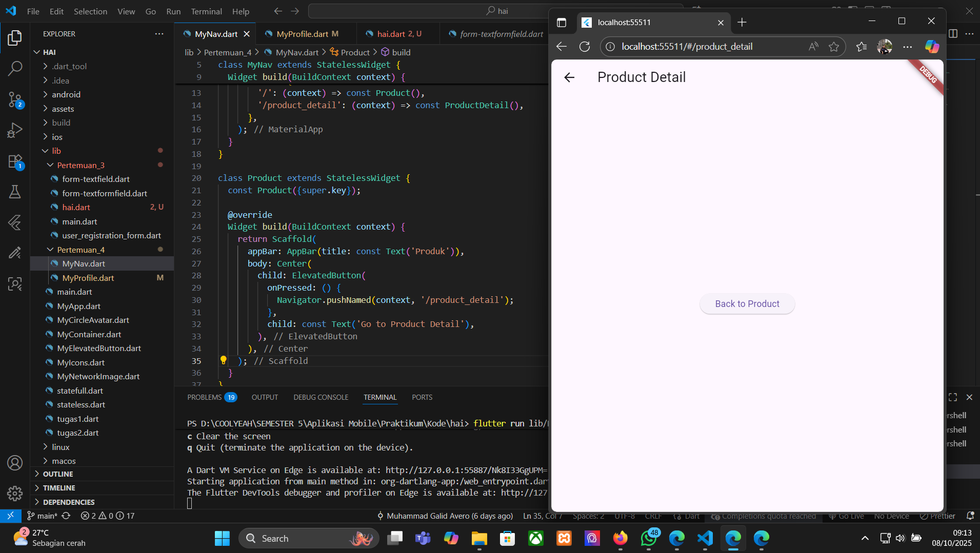Switch to the DEBUG CONSOLE tab
Image resolution: width=980 pixels, height=553 pixels.
click(321, 397)
